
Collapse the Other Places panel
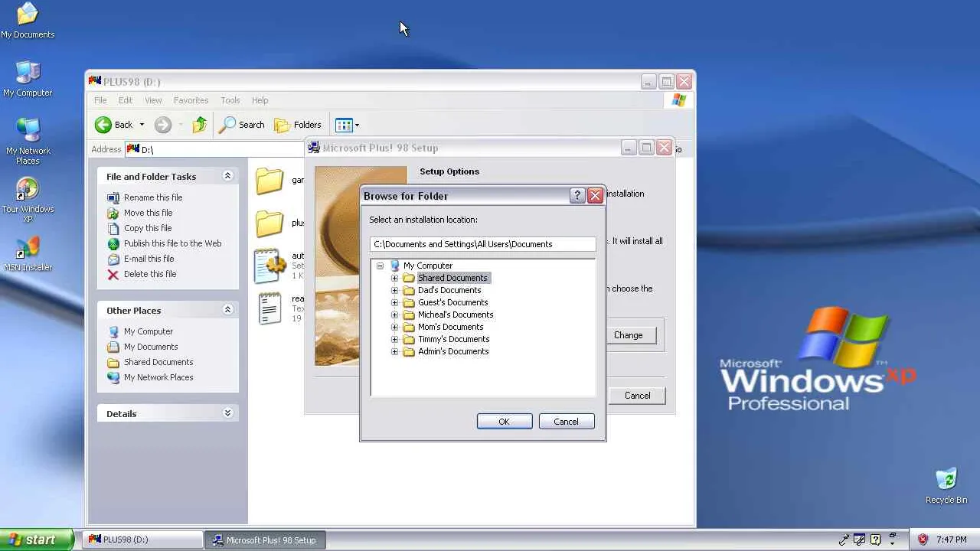[227, 310]
